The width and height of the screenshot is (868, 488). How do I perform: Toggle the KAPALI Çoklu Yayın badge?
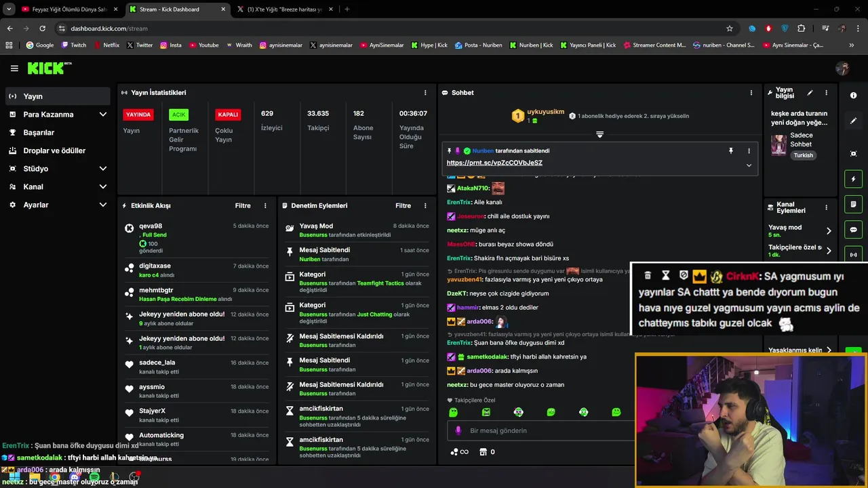click(x=228, y=115)
